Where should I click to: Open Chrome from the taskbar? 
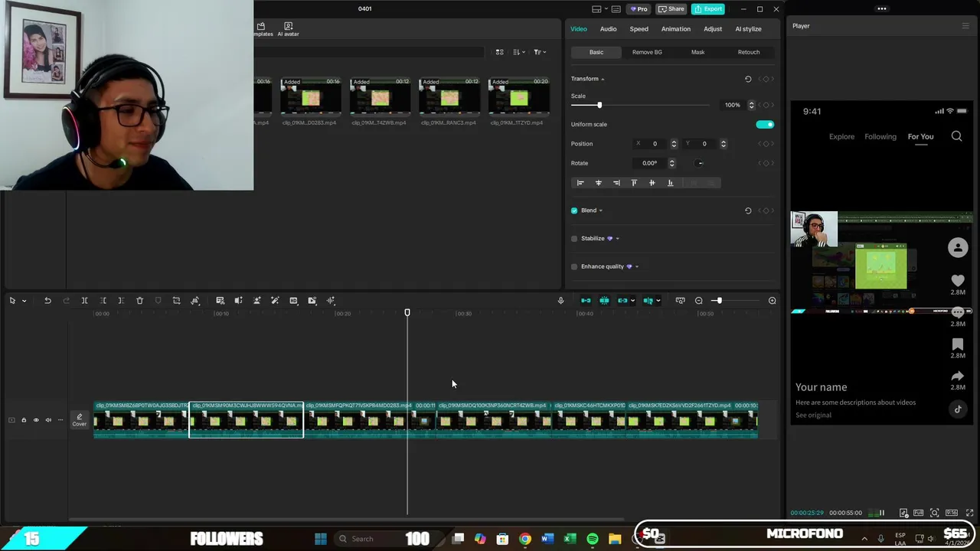(x=524, y=539)
